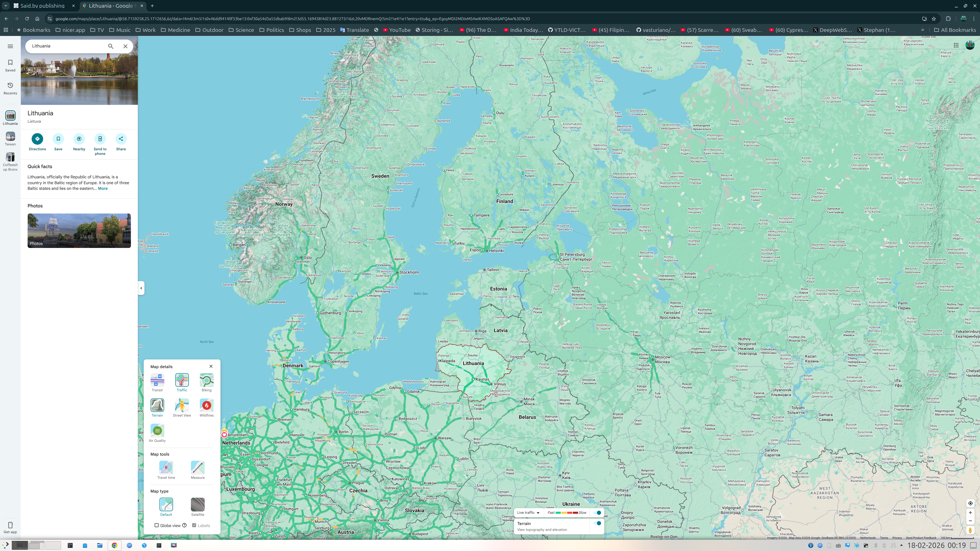Open the main hamburger menu
Viewport: 980px width, 551px height.
(10, 46)
